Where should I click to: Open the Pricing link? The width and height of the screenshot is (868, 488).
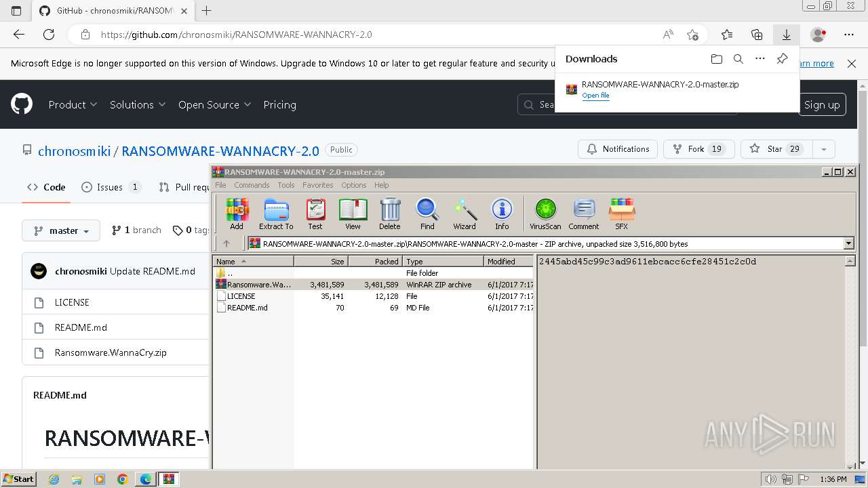[x=279, y=105]
